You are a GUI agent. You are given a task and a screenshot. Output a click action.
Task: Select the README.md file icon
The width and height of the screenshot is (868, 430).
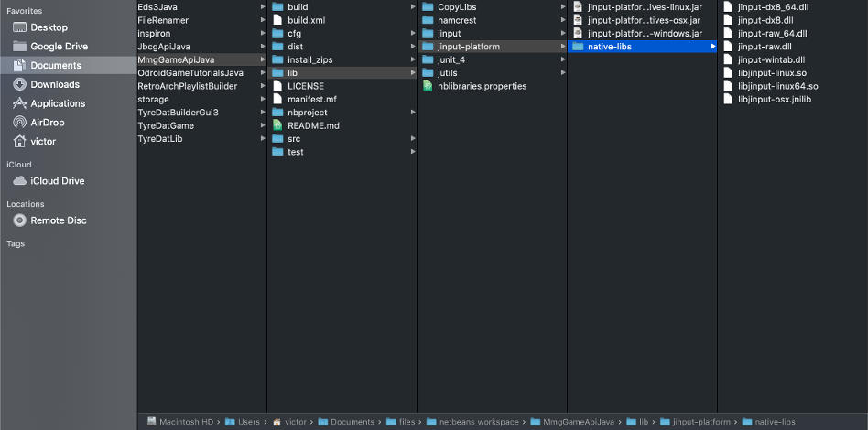pyautogui.click(x=277, y=125)
